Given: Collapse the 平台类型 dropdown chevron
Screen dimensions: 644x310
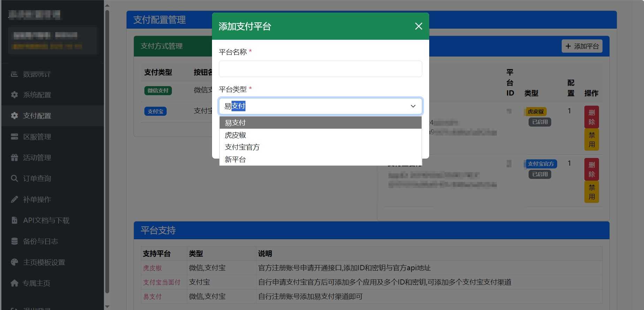Looking at the screenshot, I should [x=413, y=106].
